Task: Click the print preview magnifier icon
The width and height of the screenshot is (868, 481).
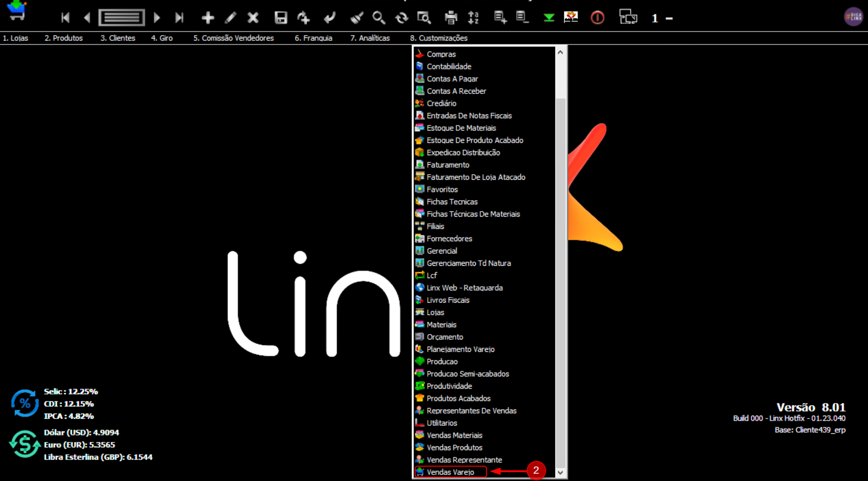Action: [424, 18]
